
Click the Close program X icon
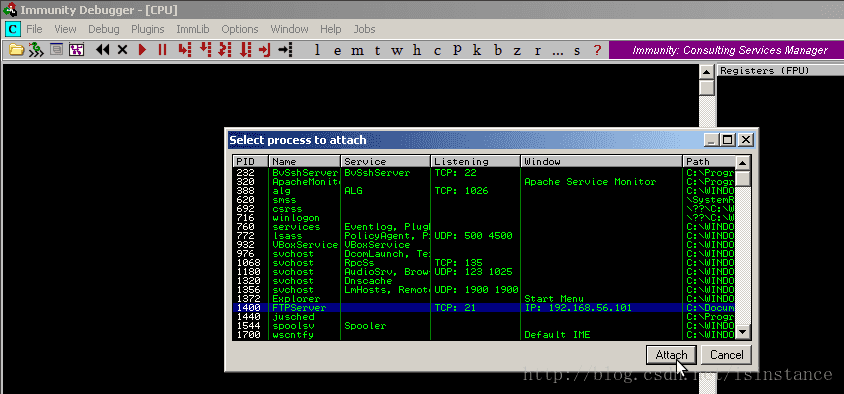[122, 50]
